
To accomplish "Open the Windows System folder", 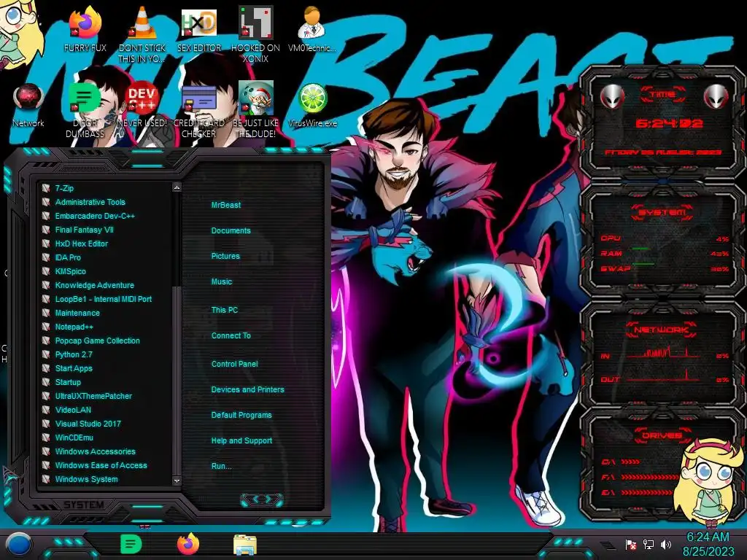I will (86, 479).
